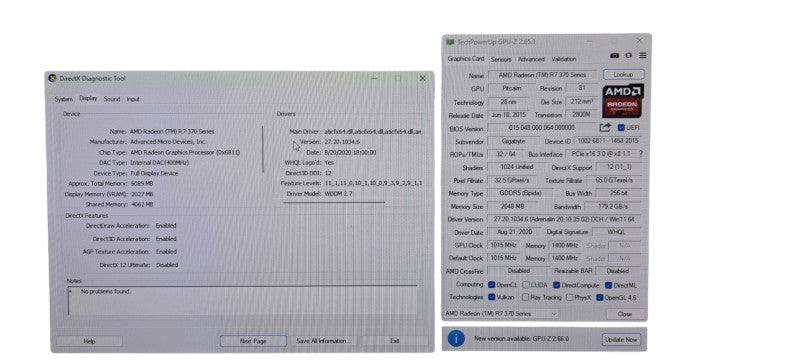Toggle the DirectCompute checkbox

(557, 285)
